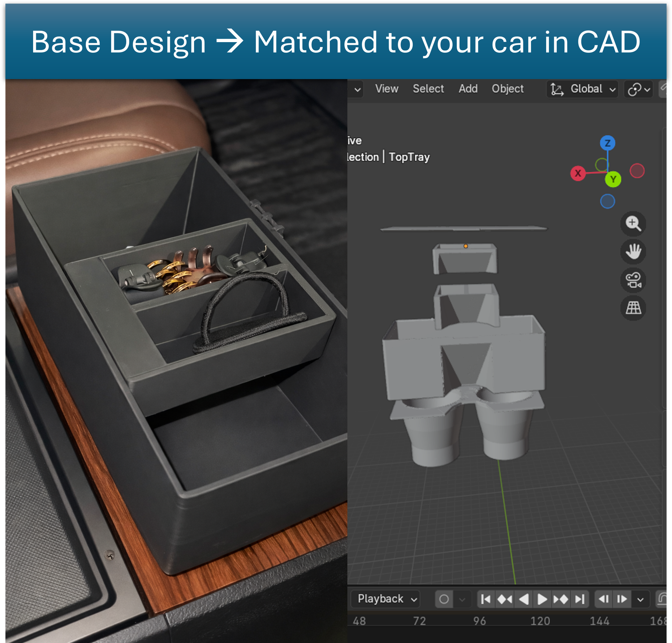This screenshot has width=672, height=643.
Task: Click the magnifier zoom icon in the viewport
Action: [x=633, y=224]
